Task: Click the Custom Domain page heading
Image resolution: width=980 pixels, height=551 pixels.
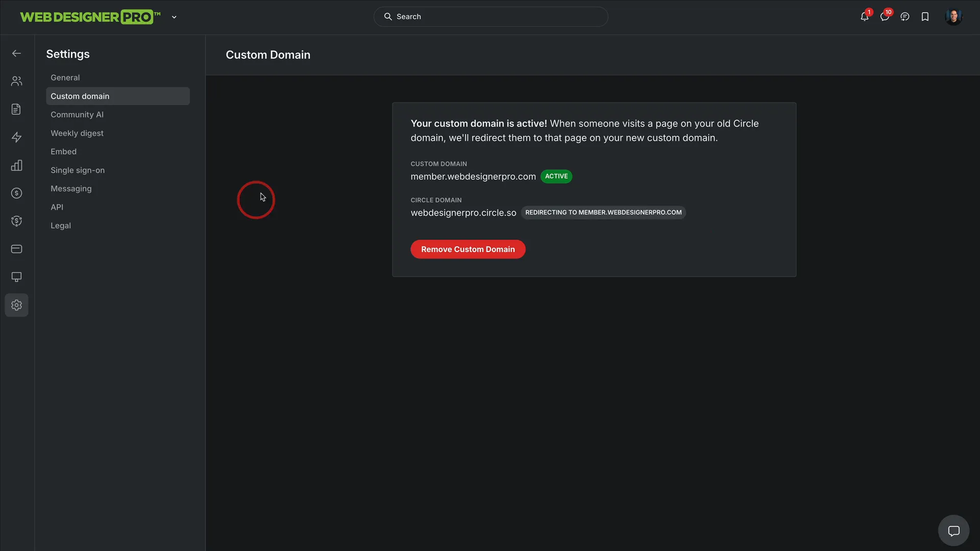Action: 268,55
